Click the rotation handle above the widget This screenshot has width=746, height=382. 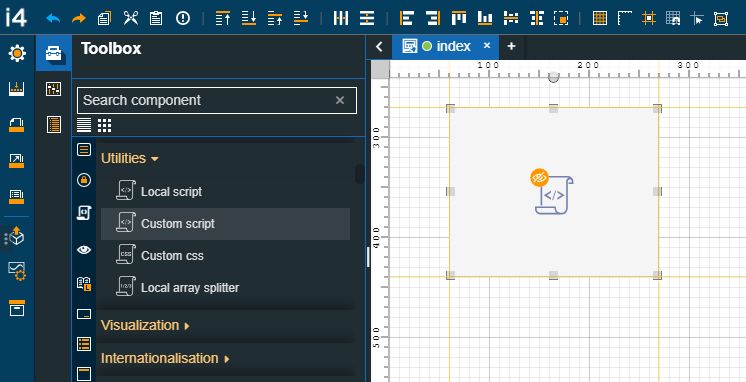coord(553,77)
